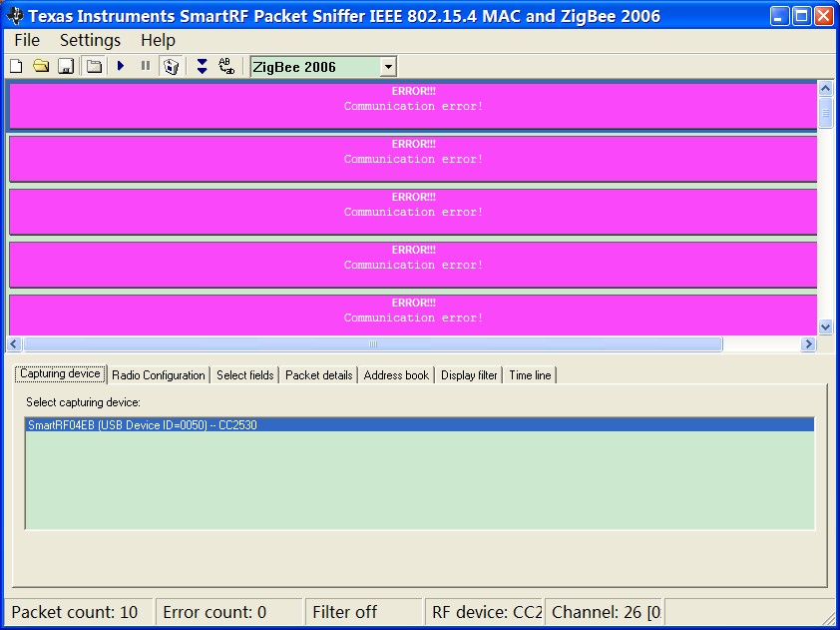Open the Packet details tab
The height and width of the screenshot is (630, 840).
pos(319,375)
